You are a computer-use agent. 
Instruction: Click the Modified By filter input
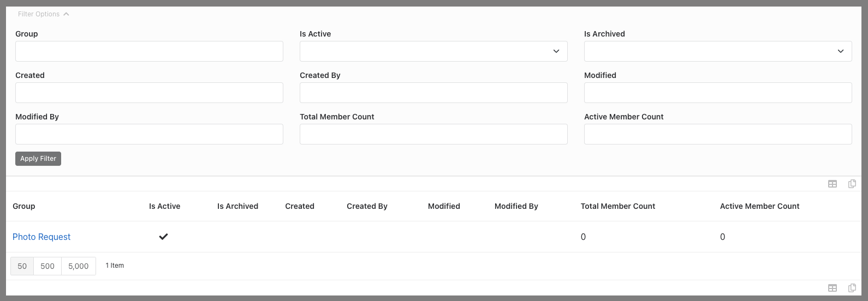pos(149,134)
